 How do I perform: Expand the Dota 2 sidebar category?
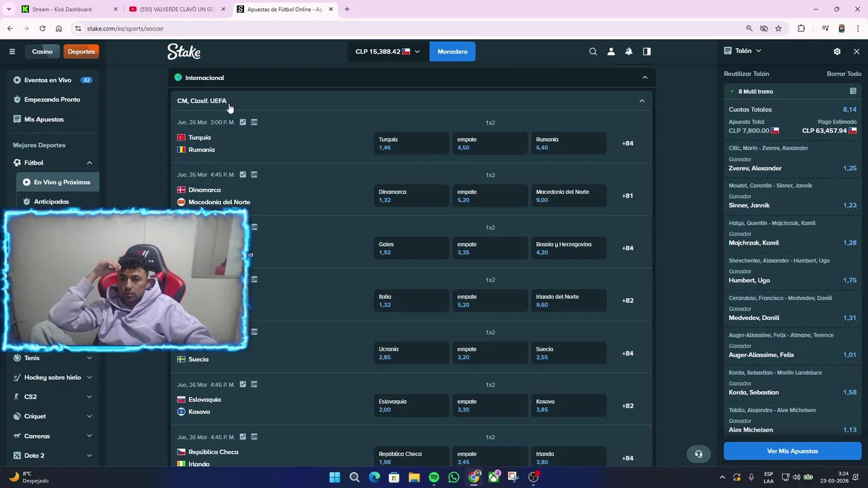90,455
